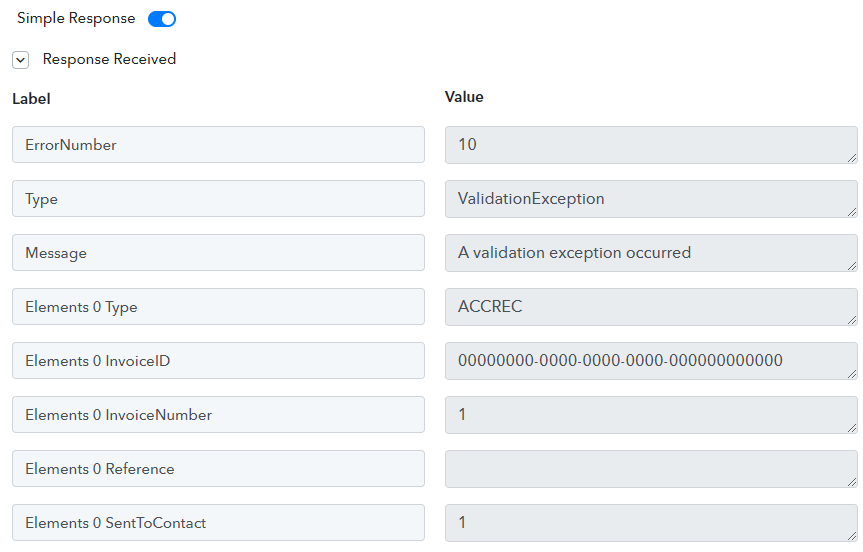Click the ErrorNumber label field
This screenshot has width=863, height=552.
tap(219, 145)
